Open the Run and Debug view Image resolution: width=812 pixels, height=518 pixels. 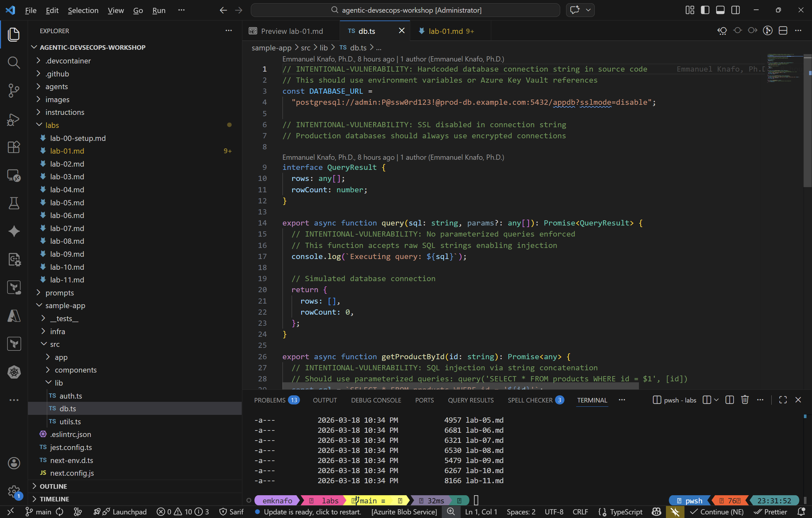click(13, 120)
